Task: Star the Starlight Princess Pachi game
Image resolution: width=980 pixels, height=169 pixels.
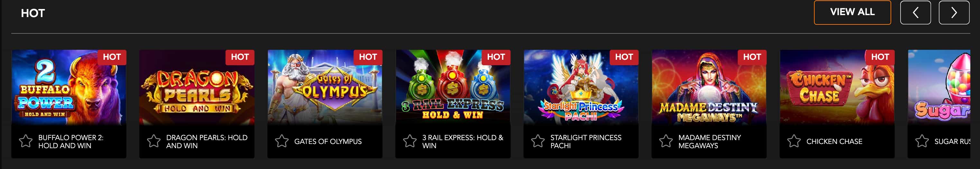Action: (538, 141)
